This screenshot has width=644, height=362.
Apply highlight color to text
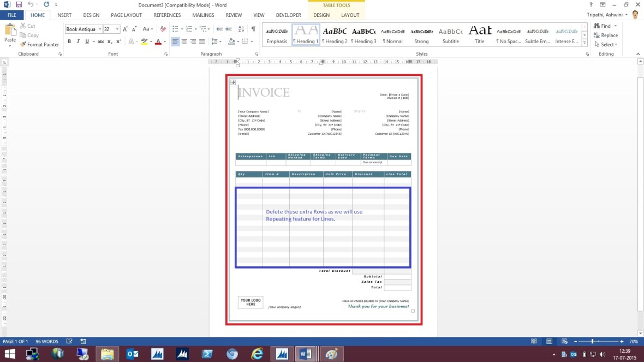(144, 41)
